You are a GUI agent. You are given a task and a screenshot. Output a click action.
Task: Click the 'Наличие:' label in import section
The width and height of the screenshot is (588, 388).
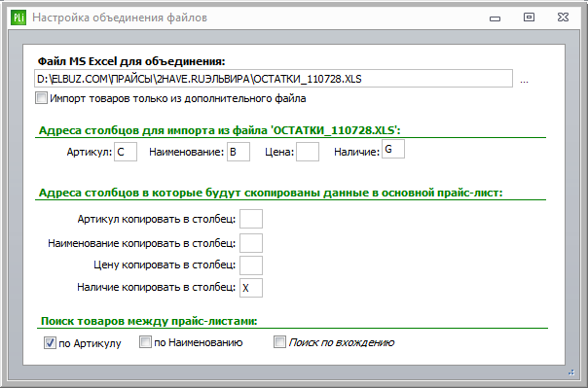(x=356, y=152)
